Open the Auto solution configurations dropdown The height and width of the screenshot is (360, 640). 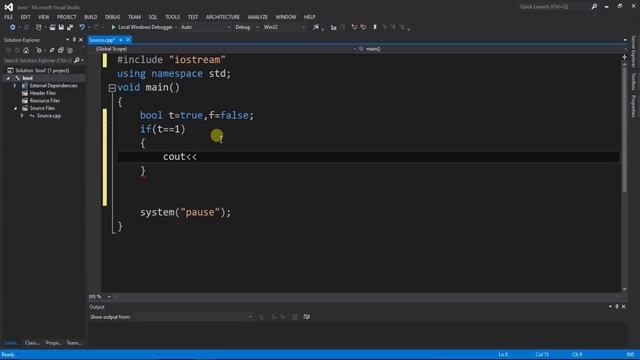click(205, 27)
